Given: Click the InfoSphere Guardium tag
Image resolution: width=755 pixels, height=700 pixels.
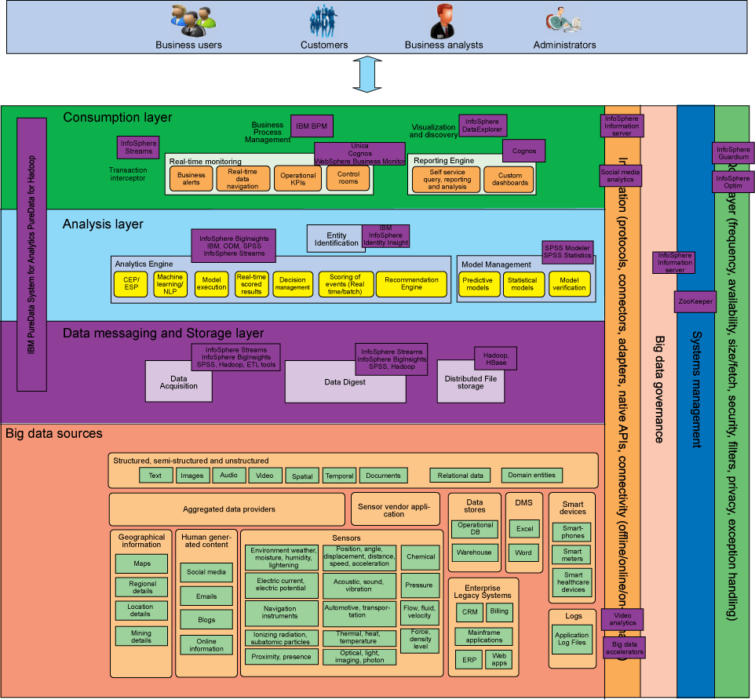Looking at the screenshot, I should (x=733, y=154).
